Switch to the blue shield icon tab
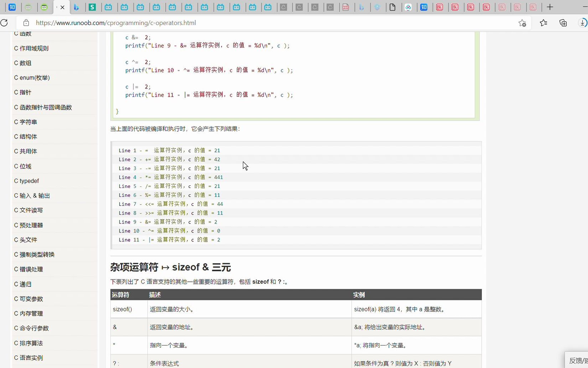The height and width of the screenshot is (368, 588). coord(377,7)
